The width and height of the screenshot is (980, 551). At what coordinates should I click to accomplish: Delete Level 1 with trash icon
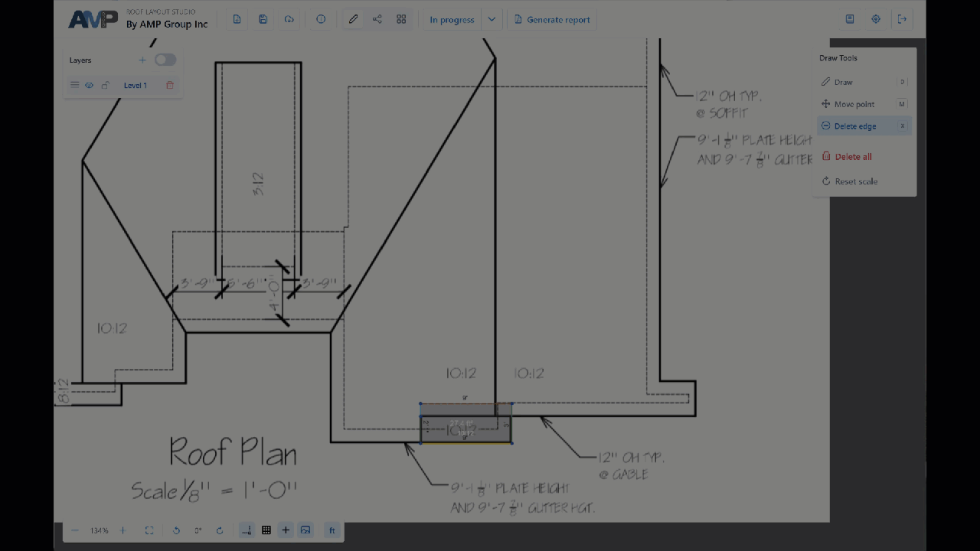(170, 85)
